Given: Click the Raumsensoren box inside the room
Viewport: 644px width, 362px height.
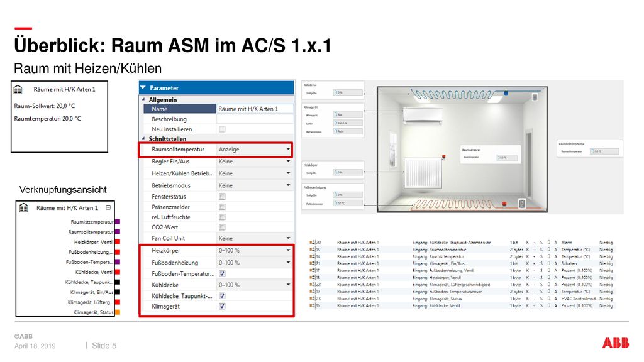Looking at the screenshot, I should 489,154.
